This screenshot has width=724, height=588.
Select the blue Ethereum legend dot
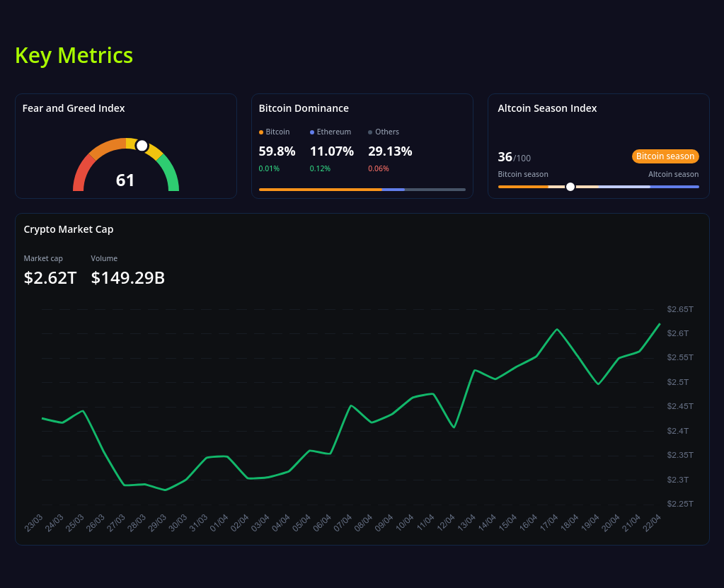pyautogui.click(x=311, y=132)
